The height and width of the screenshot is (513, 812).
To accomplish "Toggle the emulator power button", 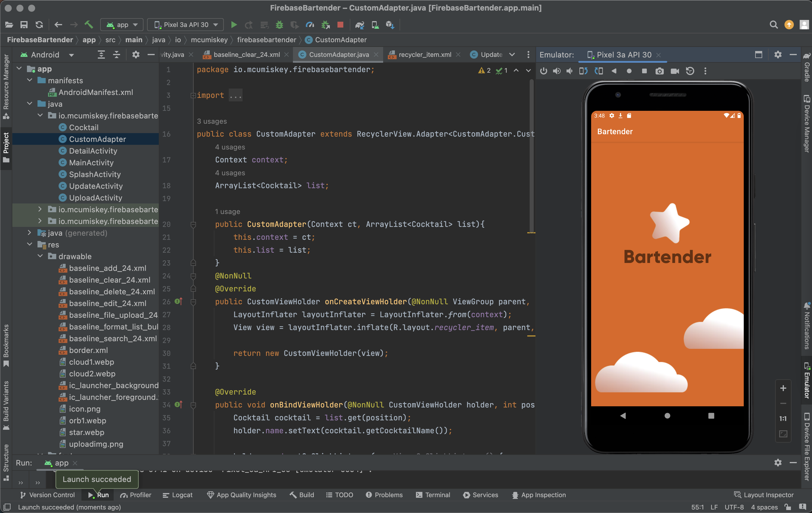I will pyautogui.click(x=543, y=71).
